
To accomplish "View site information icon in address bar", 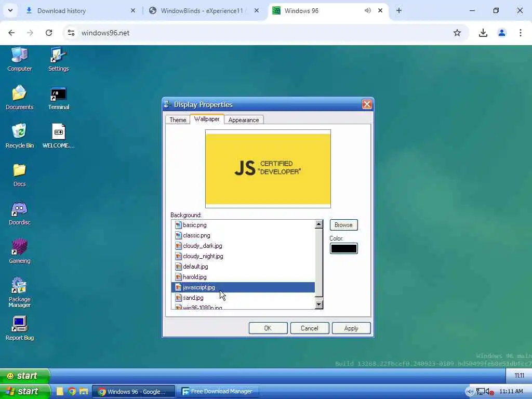I will pyautogui.click(x=71, y=33).
